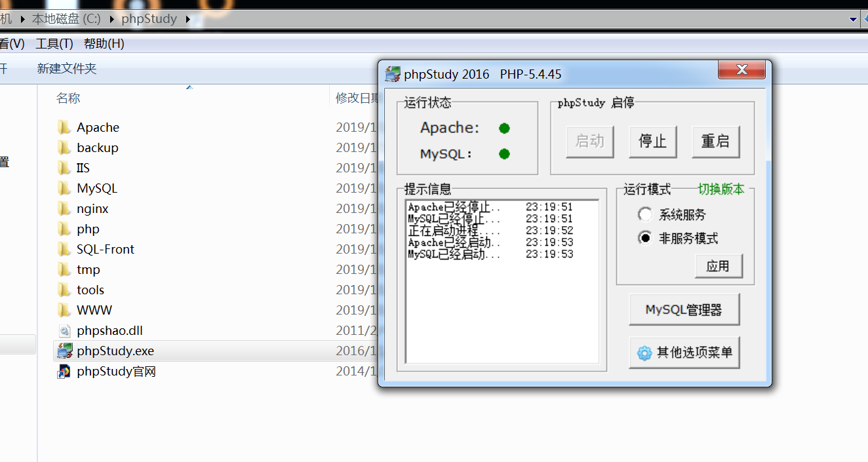Click the phpStudy.exe file name text
This screenshot has width=868, height=462.
pos(115,351)
